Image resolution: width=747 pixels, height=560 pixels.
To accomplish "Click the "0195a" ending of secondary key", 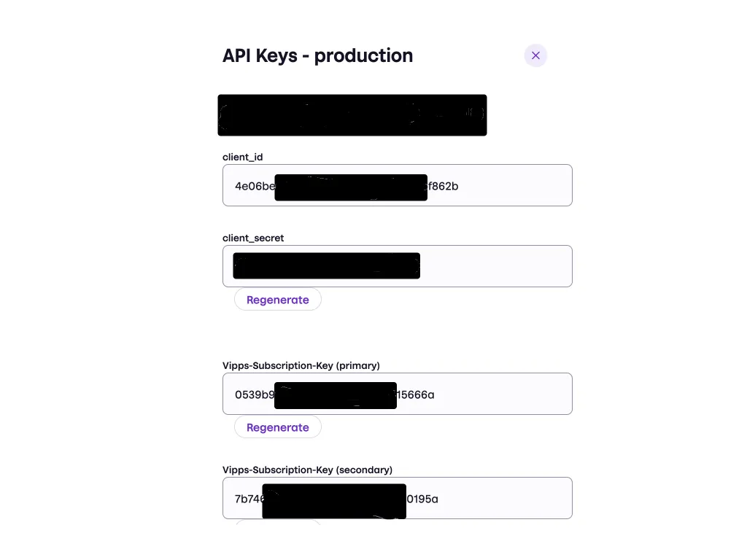I will click(x=422, y=499).
